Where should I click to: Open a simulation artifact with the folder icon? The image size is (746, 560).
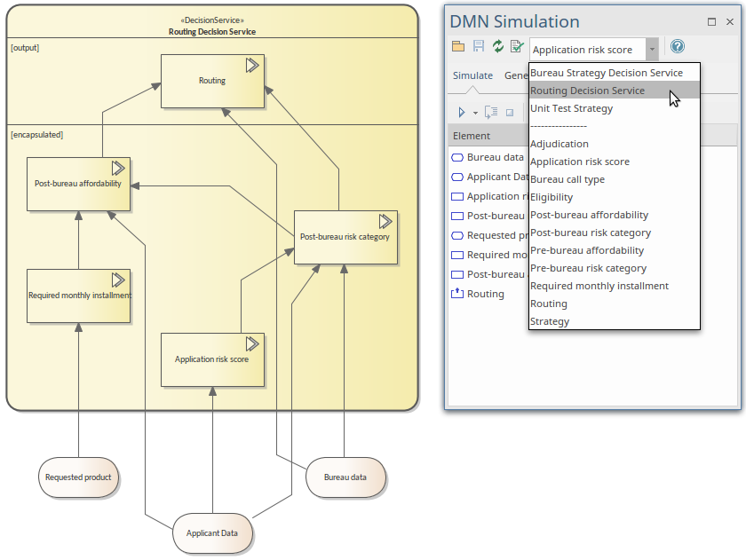click(458, 46)
